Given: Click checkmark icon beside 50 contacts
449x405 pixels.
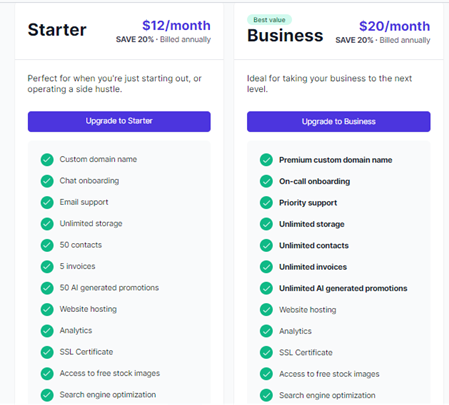Looking at the screenshot, I should [47, 245].
